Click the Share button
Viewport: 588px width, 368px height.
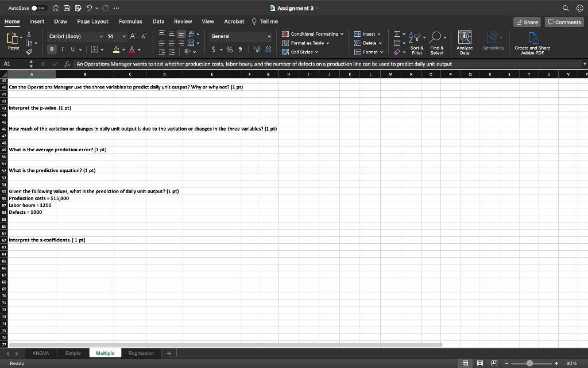[527, 21]
